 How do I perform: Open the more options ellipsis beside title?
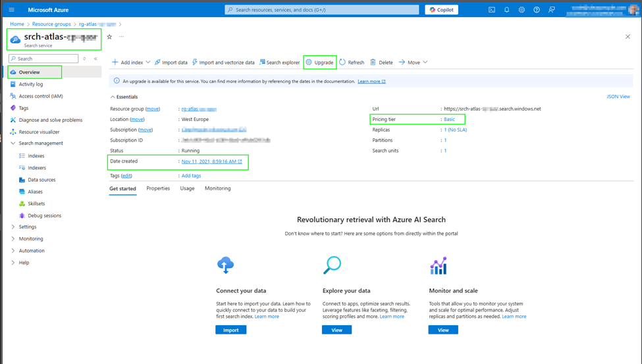point(121,37)
